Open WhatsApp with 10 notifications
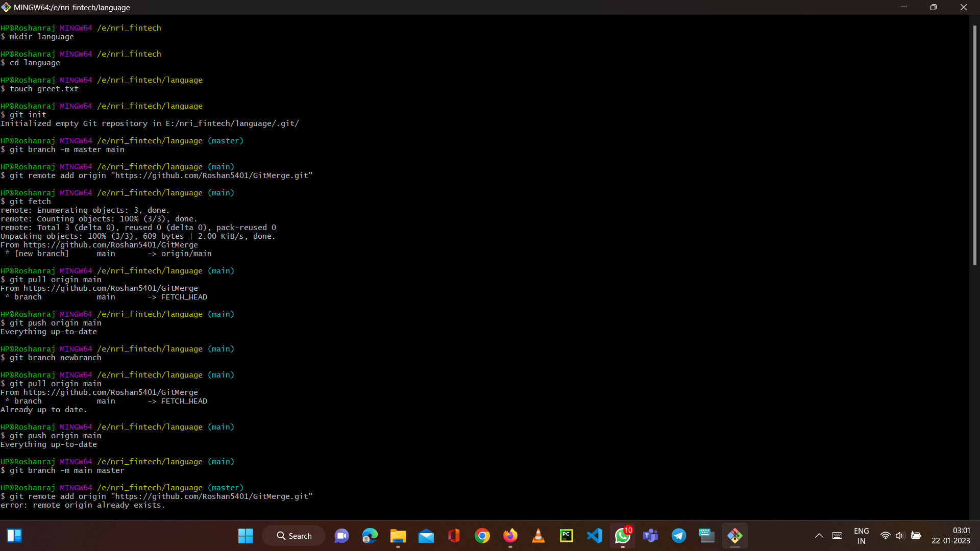Viewport: 980px width, 551px height. [x=622, y=536]
